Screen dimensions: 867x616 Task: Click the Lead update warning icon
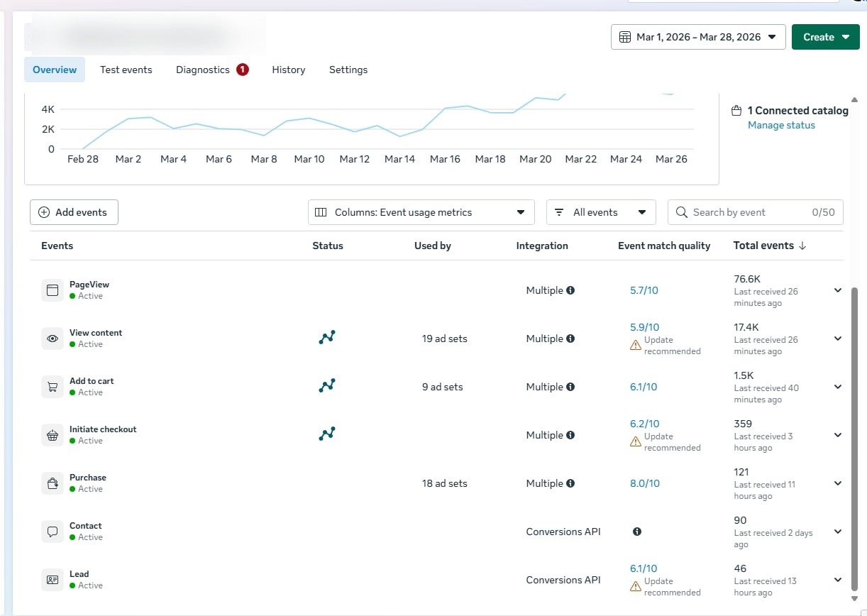tap(636, 586)
